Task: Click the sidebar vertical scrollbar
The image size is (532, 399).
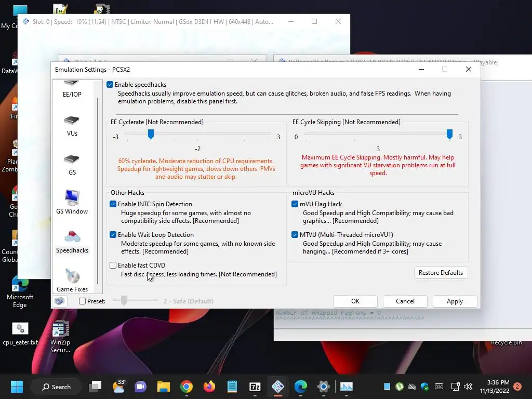Action: (98, 190)
